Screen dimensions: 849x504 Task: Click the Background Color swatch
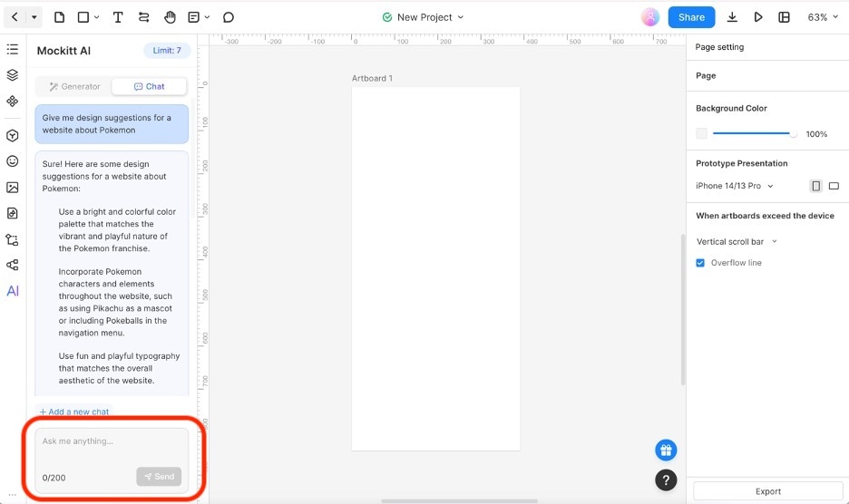(702, 133)
